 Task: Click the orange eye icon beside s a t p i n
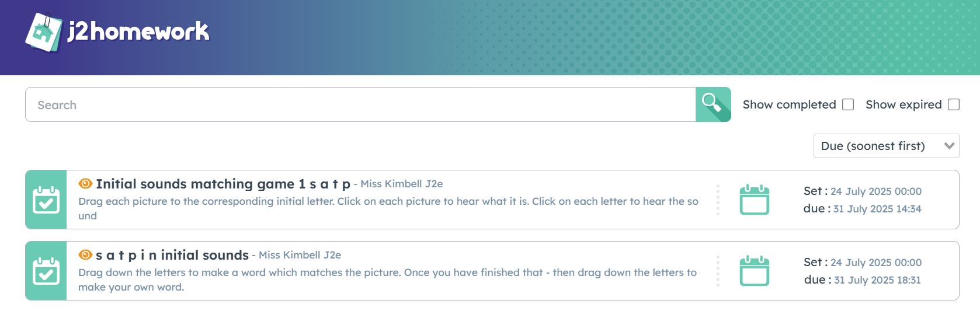click(85, 255)
